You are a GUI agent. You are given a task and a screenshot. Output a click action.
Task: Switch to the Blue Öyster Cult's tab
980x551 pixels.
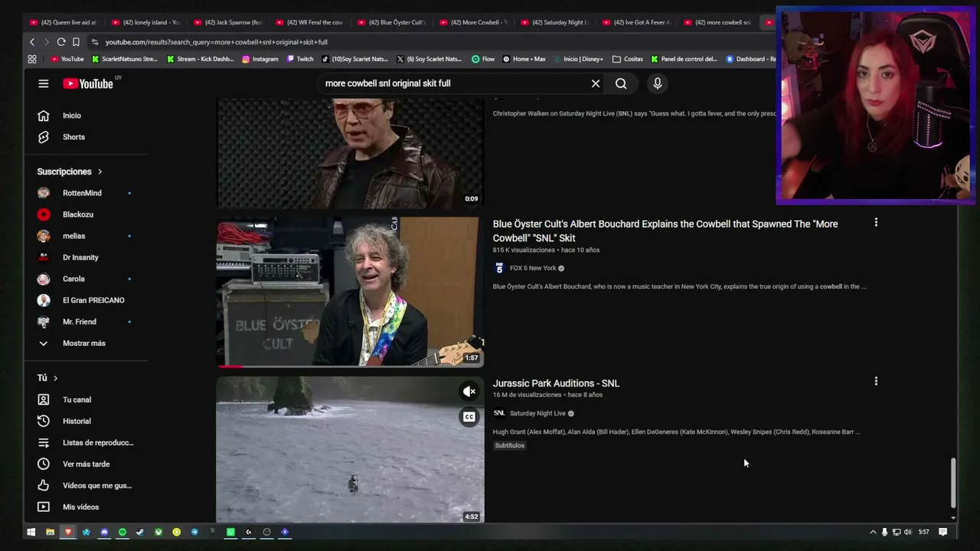pos(391,22)
